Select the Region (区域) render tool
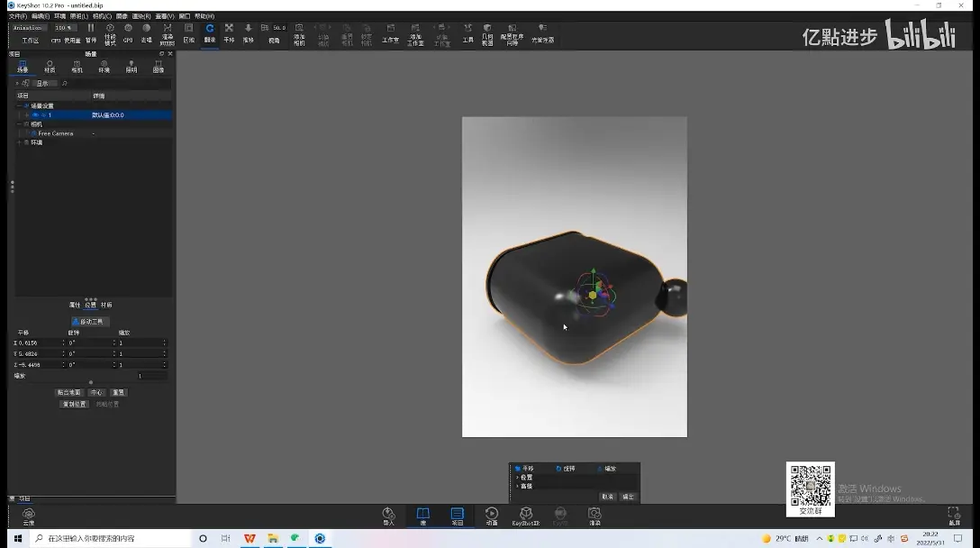The width and height of the screenshot is (980, 548). click(x=189, y=32)
